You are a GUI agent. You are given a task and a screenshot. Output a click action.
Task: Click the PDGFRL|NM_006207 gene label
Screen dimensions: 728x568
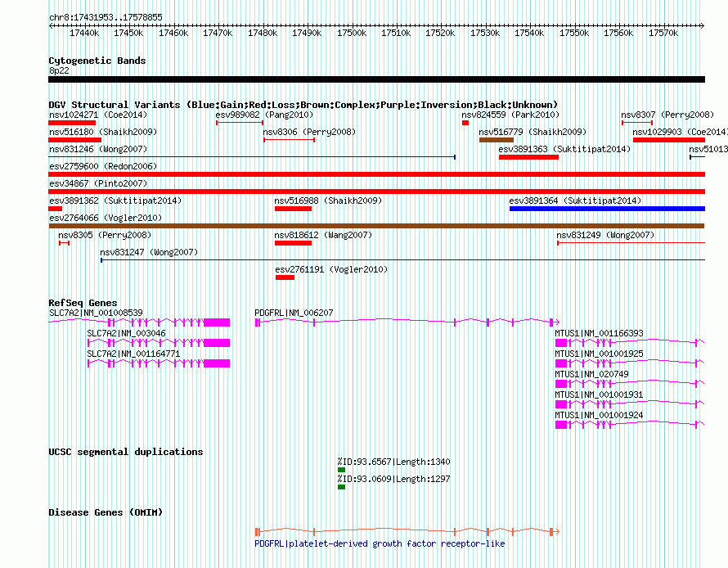click(294, 313)
